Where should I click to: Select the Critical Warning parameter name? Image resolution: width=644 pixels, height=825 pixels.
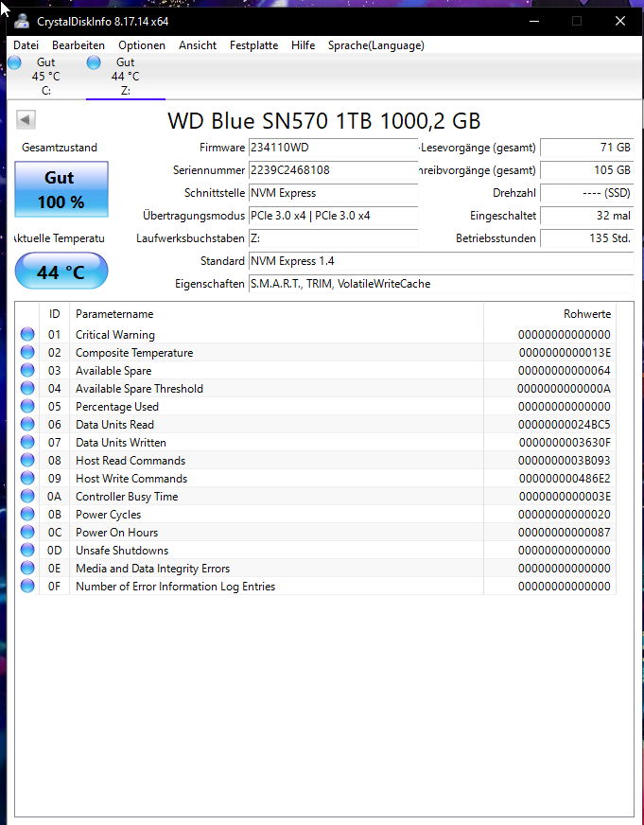click(115, 335)
